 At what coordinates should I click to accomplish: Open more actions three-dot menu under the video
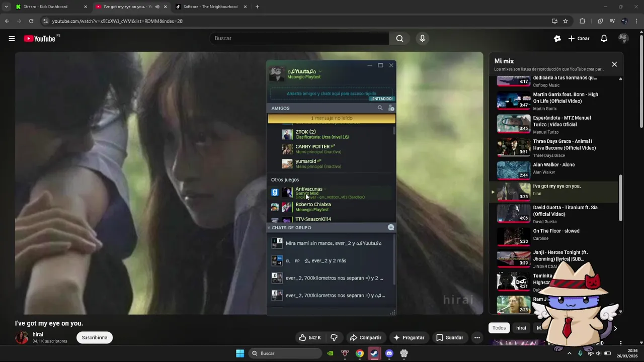(477, 337)
